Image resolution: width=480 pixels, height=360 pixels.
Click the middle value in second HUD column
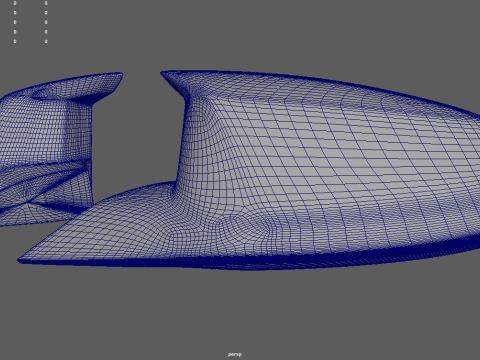pyautogui.click(x=46, y=22)
